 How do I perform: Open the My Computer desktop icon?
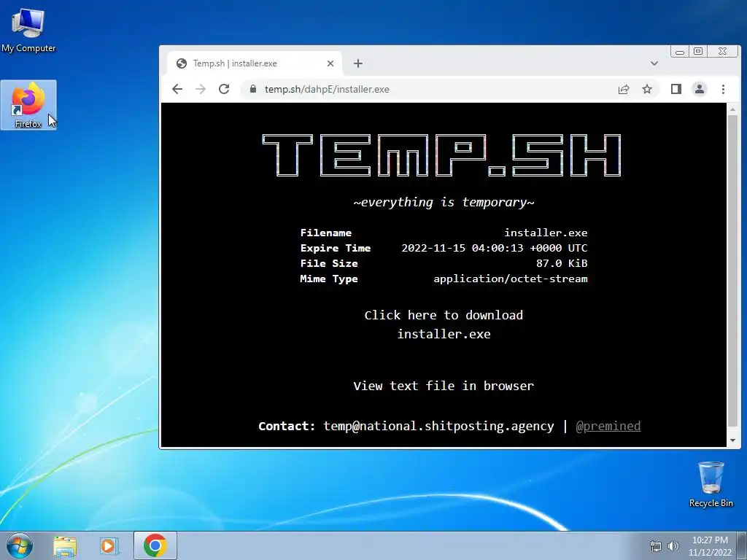28,29
